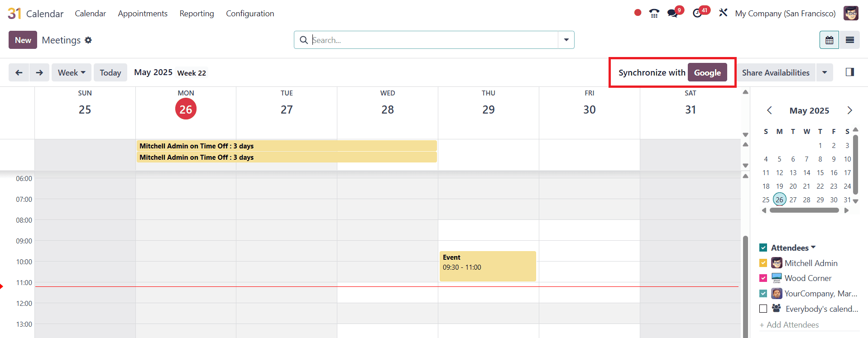
Task: Enable Everybody's calendars checkbox
Action: [763, 309]
